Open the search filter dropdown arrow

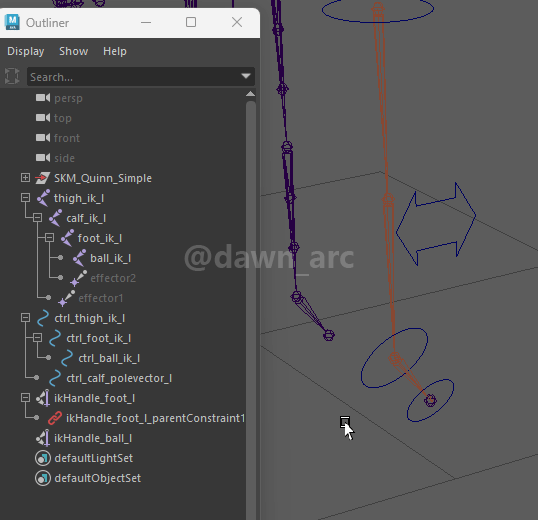tap(246, 76)
